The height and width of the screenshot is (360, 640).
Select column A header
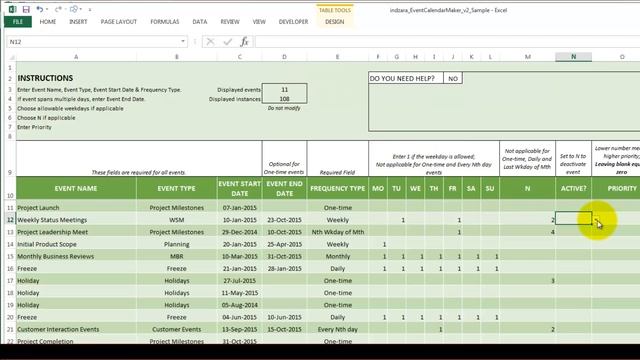(76, 57)
